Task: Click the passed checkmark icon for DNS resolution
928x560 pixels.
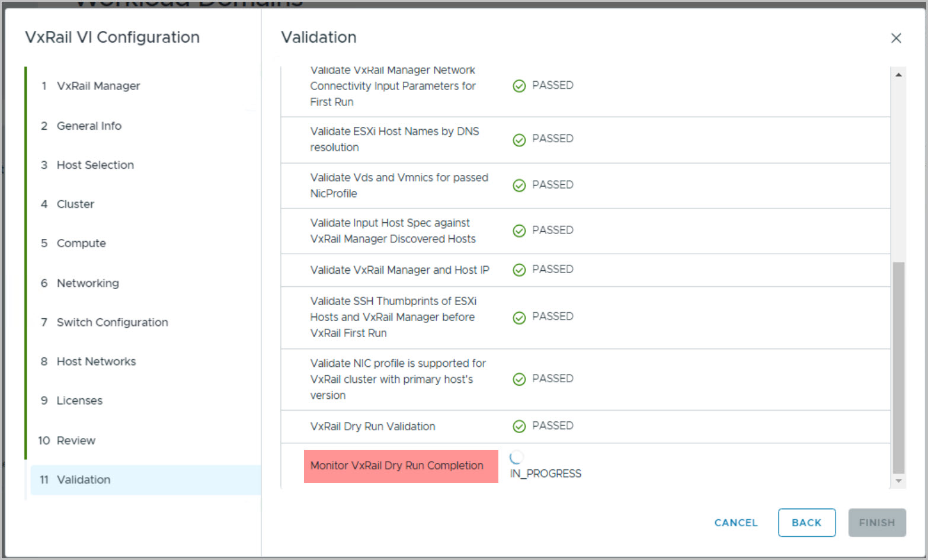Action: pos(519,140)
